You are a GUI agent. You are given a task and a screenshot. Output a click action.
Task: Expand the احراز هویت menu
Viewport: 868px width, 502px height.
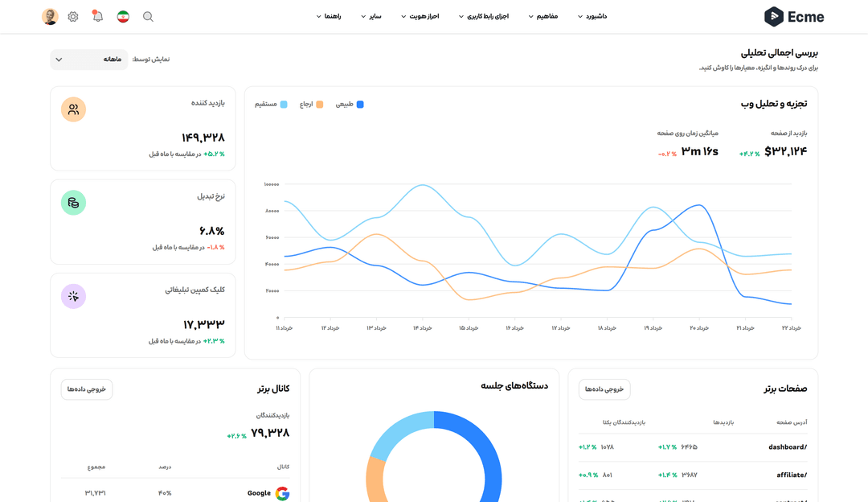point(420,16)
